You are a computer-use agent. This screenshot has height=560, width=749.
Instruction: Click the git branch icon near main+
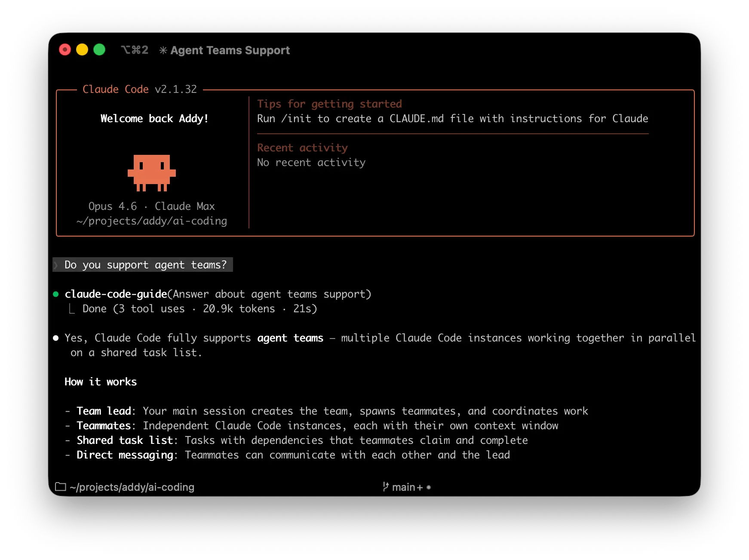coord(386,487)
